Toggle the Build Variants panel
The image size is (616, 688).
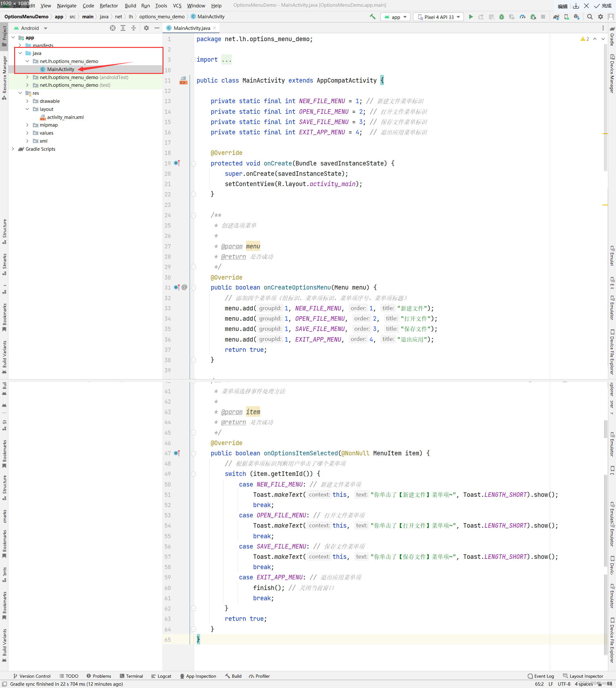pyautogui.click(x=4, y=354)
